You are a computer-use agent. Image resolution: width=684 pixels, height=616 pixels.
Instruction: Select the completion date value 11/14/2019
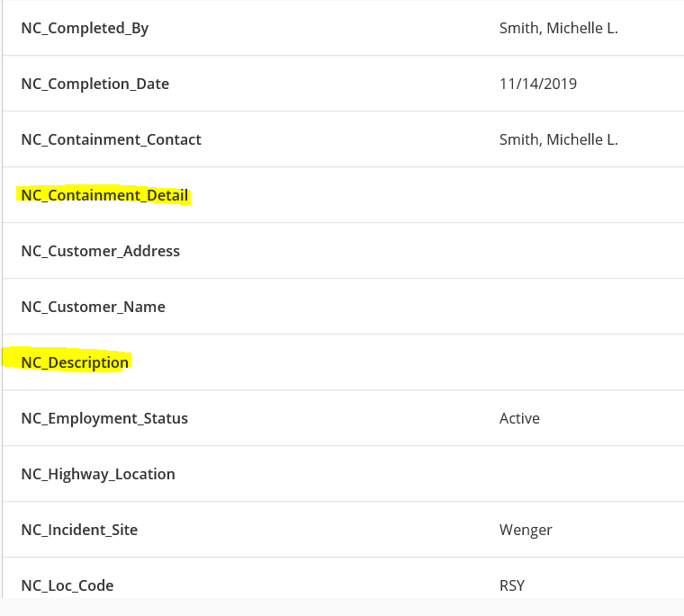tap(537, 84)
